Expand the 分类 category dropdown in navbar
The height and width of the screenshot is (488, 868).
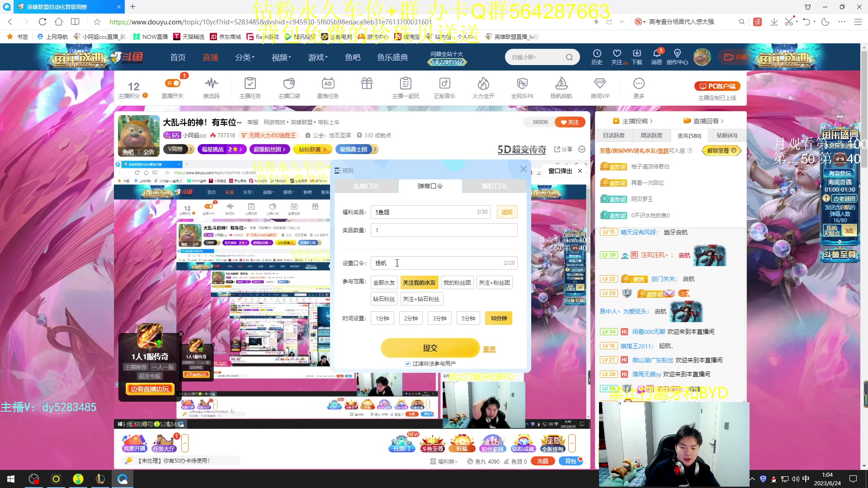click(x=245, y=57)
